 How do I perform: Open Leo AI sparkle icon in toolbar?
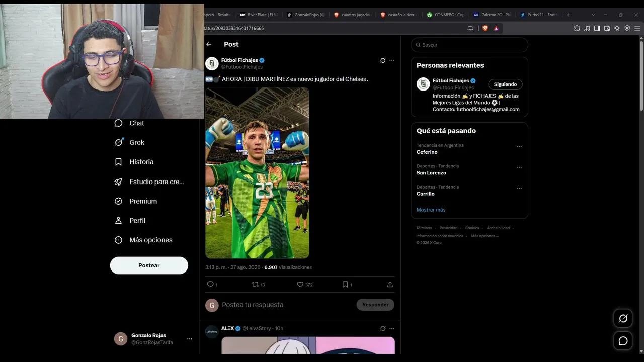617,28
